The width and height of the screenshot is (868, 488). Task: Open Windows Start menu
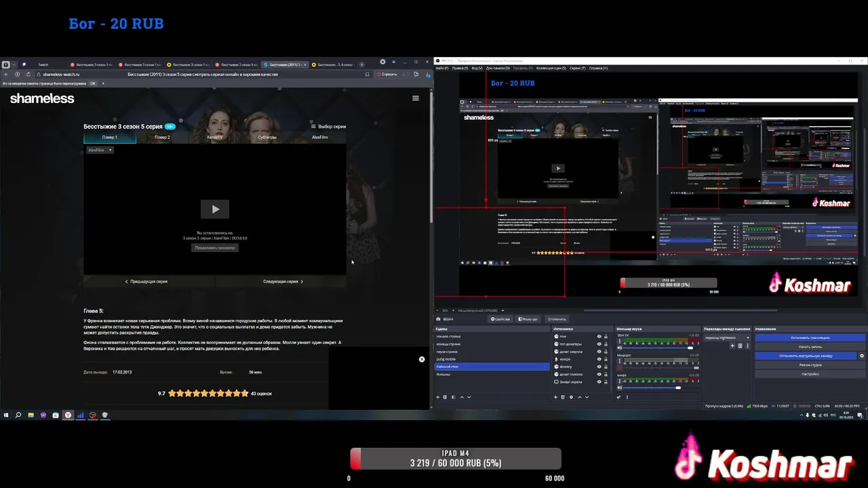point(5,415)
